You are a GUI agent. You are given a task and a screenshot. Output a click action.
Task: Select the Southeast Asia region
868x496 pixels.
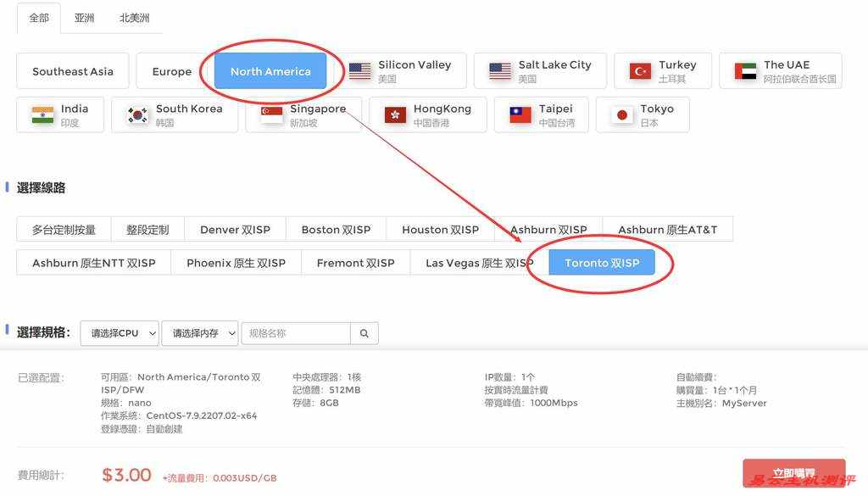click(73, 71)
